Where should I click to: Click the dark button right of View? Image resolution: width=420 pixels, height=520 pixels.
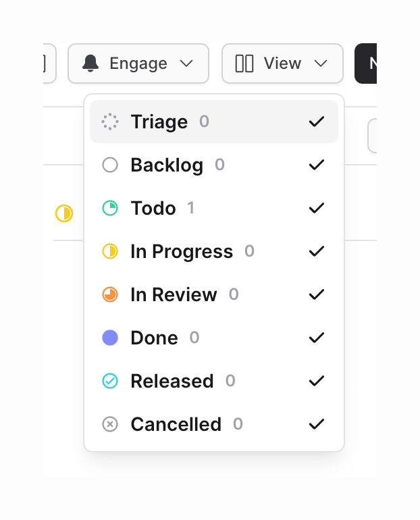(x=366, y=63)
